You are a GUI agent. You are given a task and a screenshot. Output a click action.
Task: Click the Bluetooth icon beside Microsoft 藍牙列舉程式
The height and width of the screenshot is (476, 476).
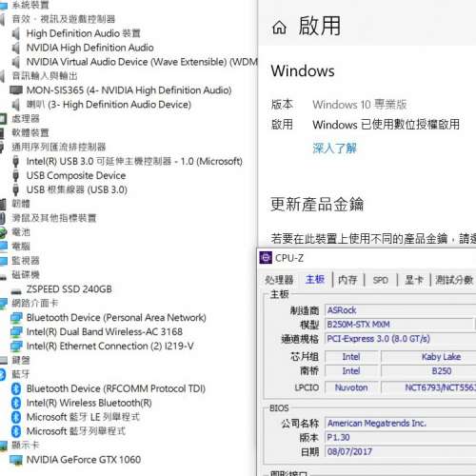click(16, 431)
